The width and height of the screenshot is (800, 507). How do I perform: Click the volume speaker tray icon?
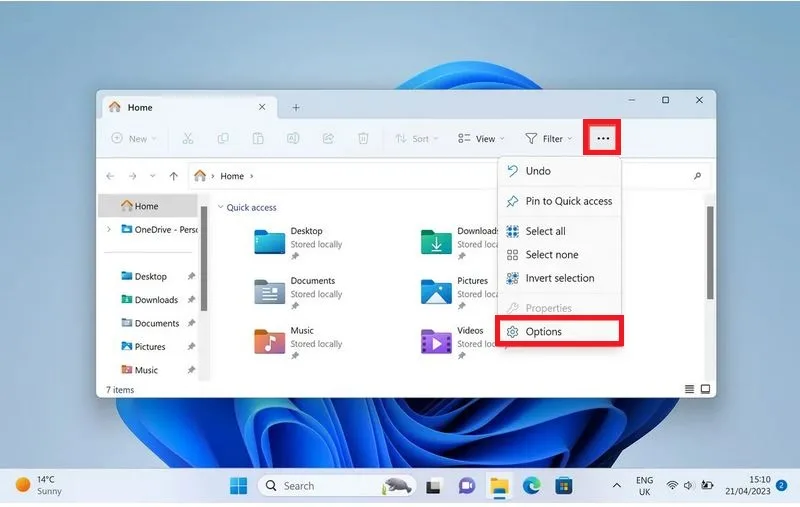click(688, 485)
